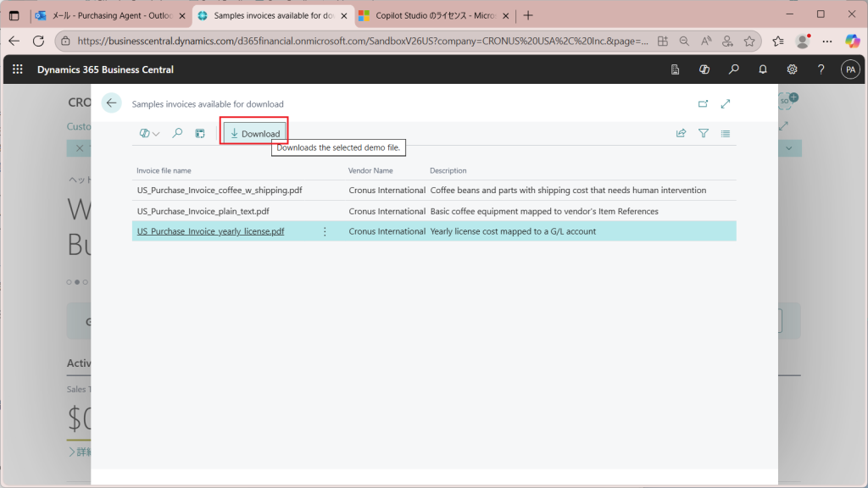Close the Outlook Purchasing Agent tab
868x488 pixels.
click(182, 16)
